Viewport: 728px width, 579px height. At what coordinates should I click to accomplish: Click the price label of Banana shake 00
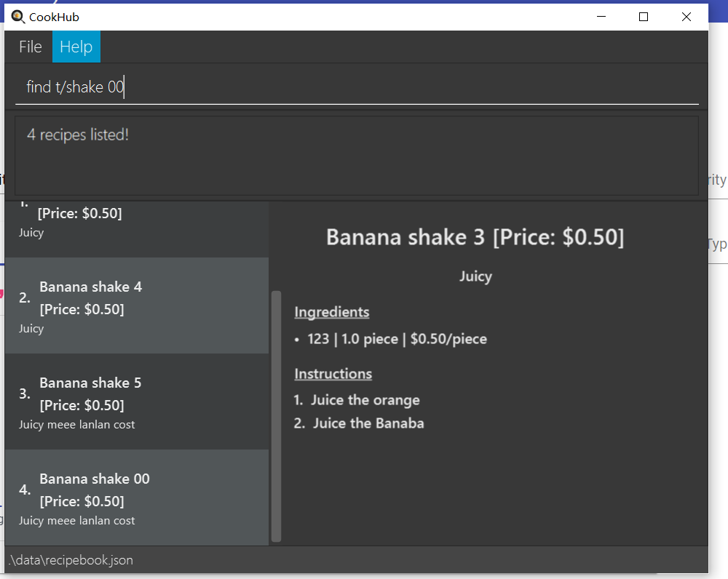82,501
